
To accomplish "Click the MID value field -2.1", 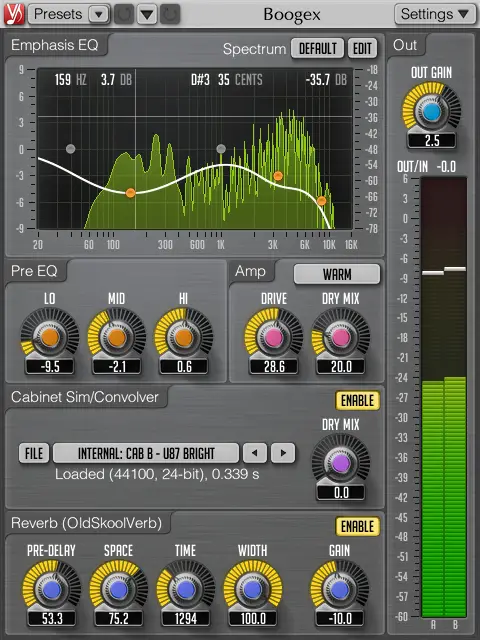I will (117, 367).
